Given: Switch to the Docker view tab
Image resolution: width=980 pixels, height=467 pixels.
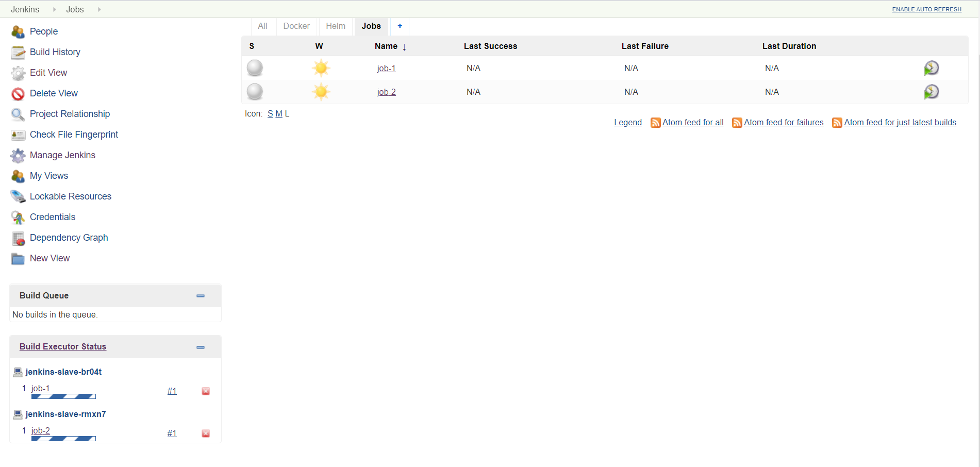Looking at the screenshot, I should click(296, 26).
